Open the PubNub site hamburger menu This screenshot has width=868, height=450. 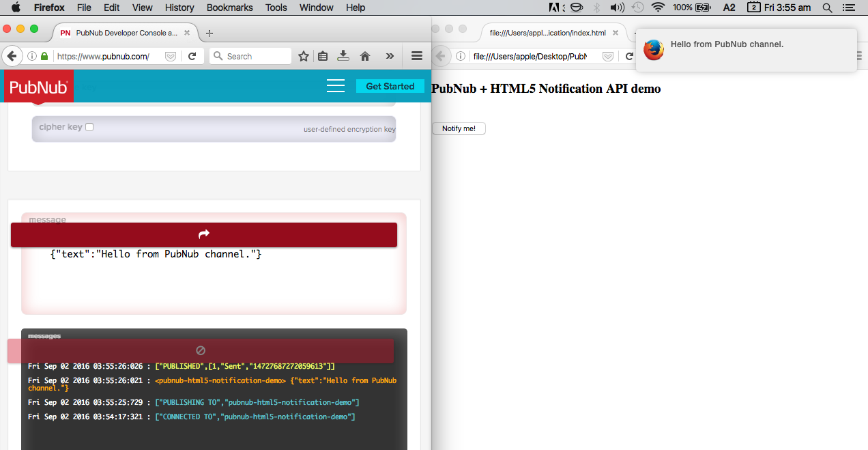point(336,86)
